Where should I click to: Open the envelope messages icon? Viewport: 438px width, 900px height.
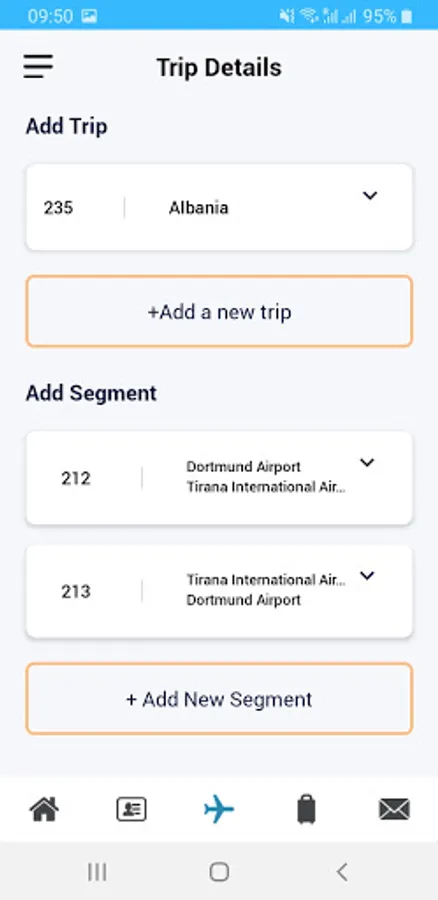394,809
